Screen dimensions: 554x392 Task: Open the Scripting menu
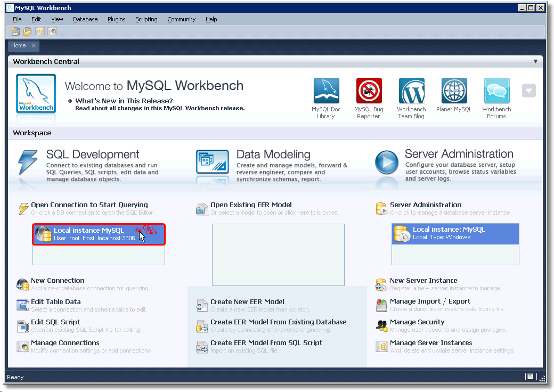coord(146,19)
